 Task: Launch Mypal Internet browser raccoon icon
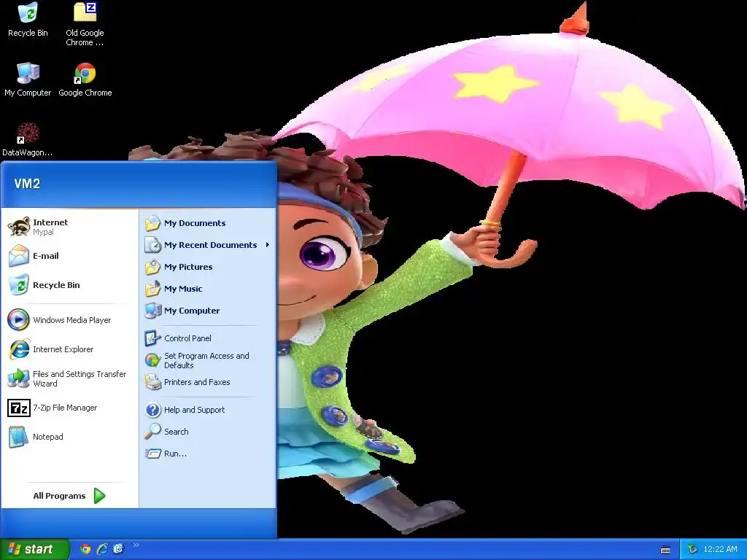[18, 227]
